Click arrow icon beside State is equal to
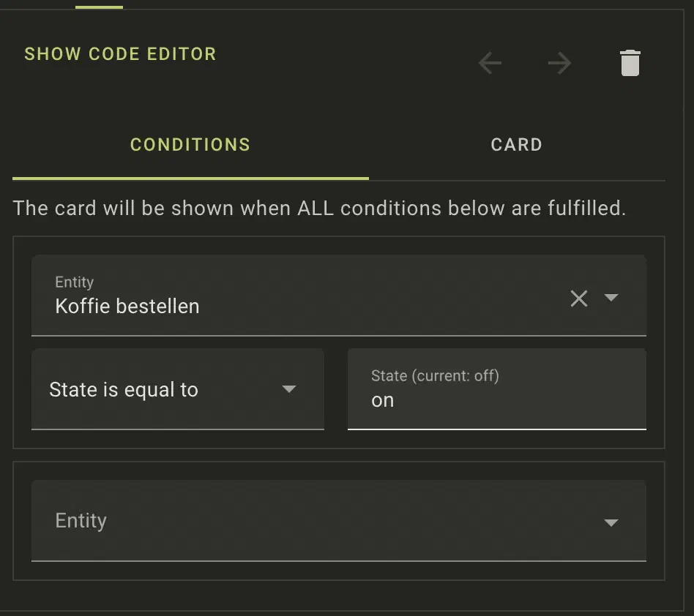 click(x=289, y=389)
